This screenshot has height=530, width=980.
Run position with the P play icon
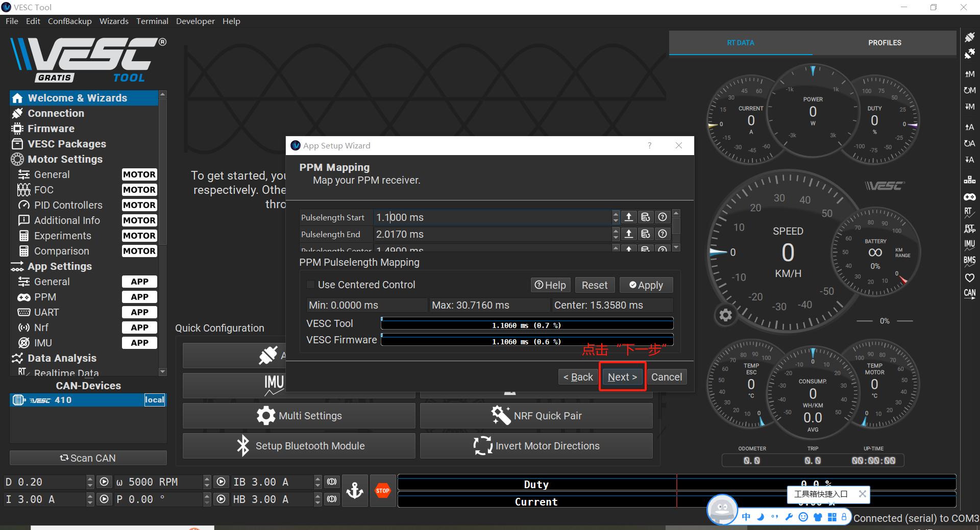point(221,499)
